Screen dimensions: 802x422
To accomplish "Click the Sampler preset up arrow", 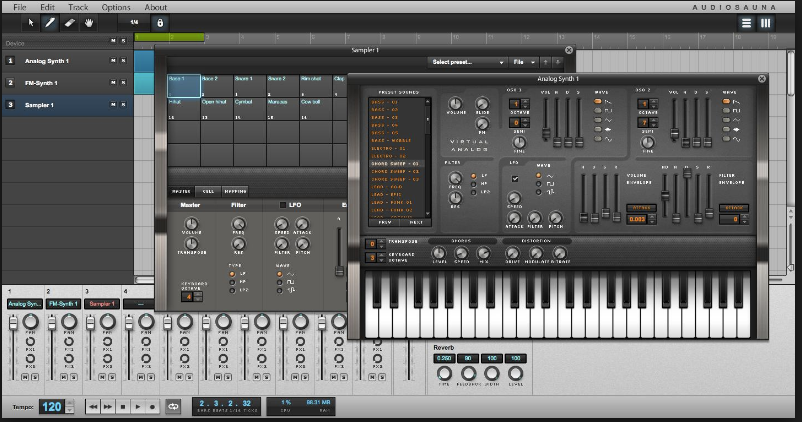I will 546,62.
